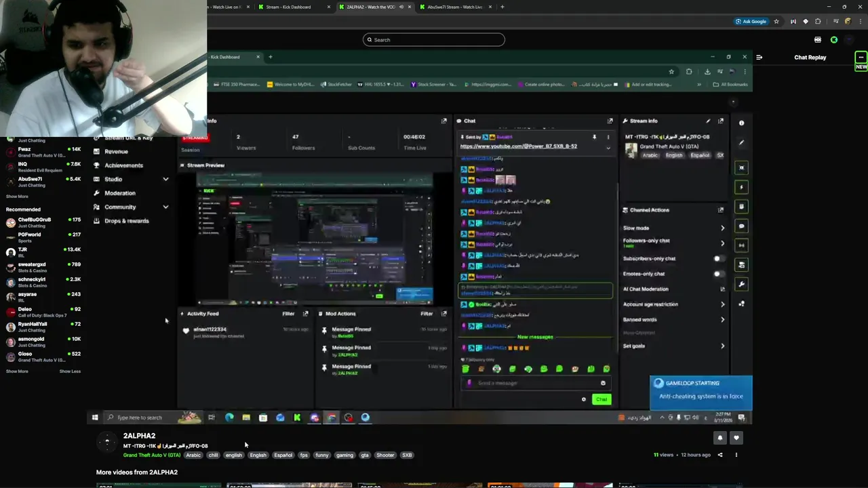The image size is (868, 488).
Task: Open the green NEW icon beside Chat Replay
Action: [861, 60]
